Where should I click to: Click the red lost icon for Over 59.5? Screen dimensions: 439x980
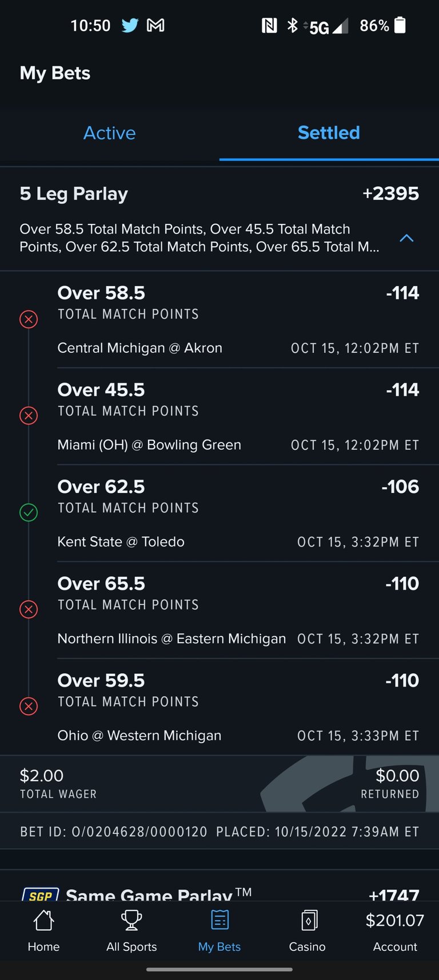[x=29, y=706]
